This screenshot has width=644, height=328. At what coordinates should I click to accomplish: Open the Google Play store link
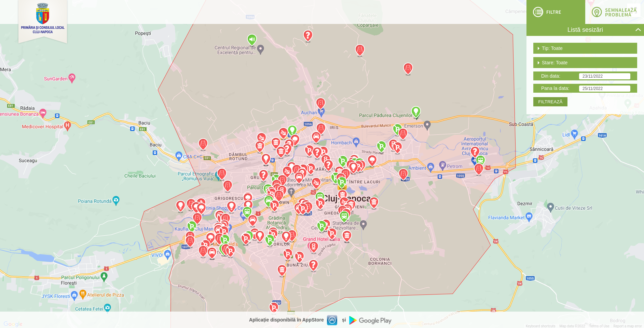(370, 320)
